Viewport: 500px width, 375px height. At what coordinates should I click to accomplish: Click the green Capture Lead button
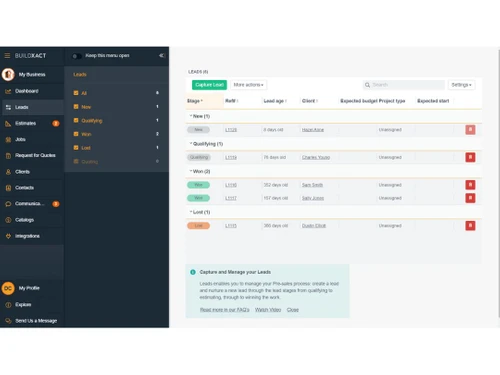209,85
